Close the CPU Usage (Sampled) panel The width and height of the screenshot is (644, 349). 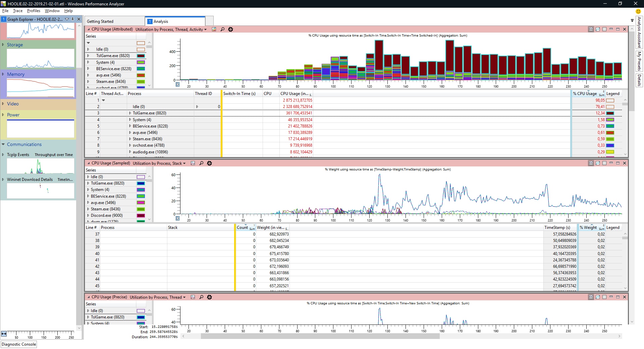point(625,163)
